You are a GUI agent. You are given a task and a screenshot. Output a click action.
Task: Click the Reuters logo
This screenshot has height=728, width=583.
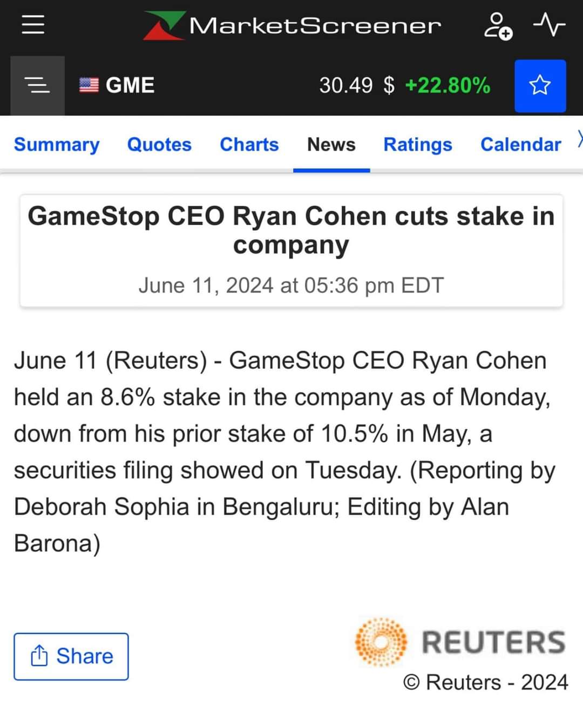[460, 642]
